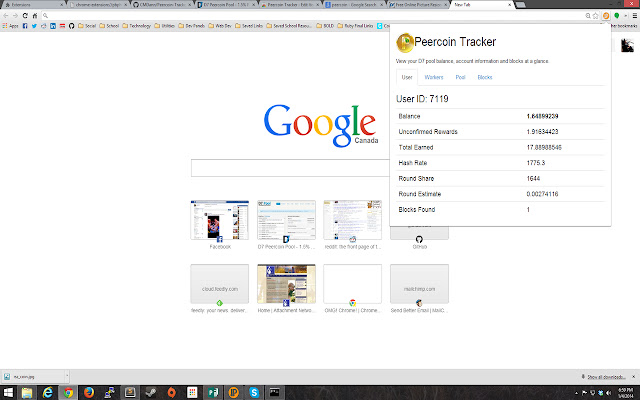
Task: Open the OMG! Chrome thumbnail
Action: 353,284
